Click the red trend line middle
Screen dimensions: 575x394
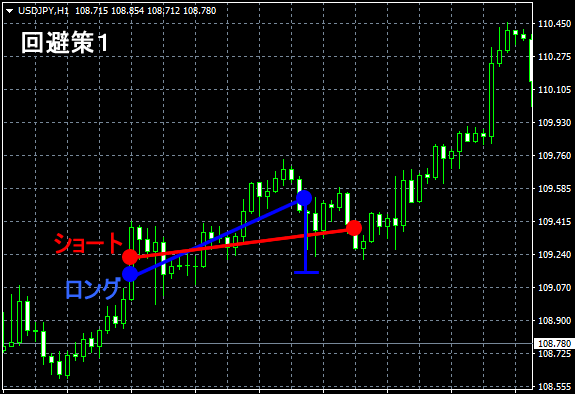point(242,242)
